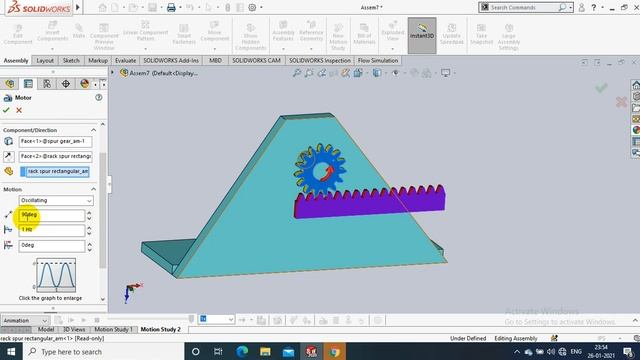The image size is (640, 360).
Task: Switch to Motion Study 1 tab
Action: point(113,329)
